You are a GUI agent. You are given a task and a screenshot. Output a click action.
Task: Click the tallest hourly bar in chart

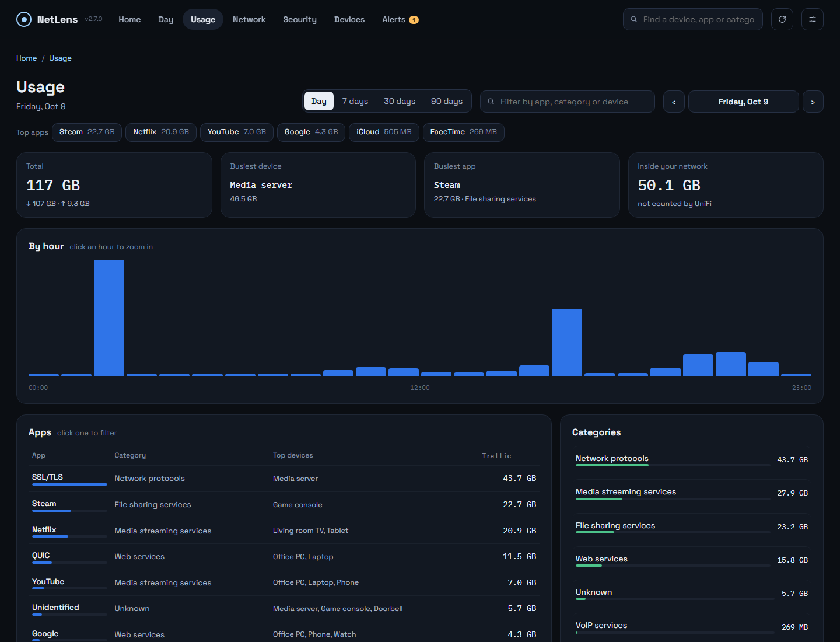(109, 318)
